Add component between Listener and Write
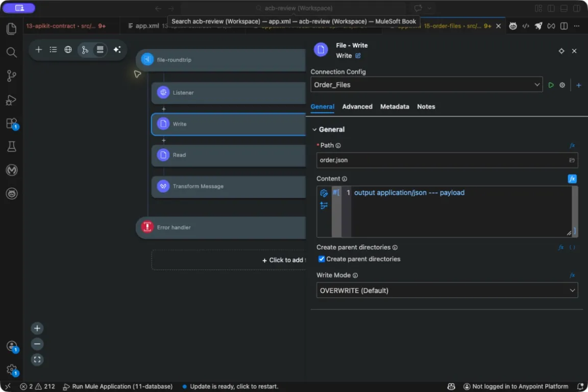Image resolution: width=588 pixels, height=392 pixels. [163, 109]
